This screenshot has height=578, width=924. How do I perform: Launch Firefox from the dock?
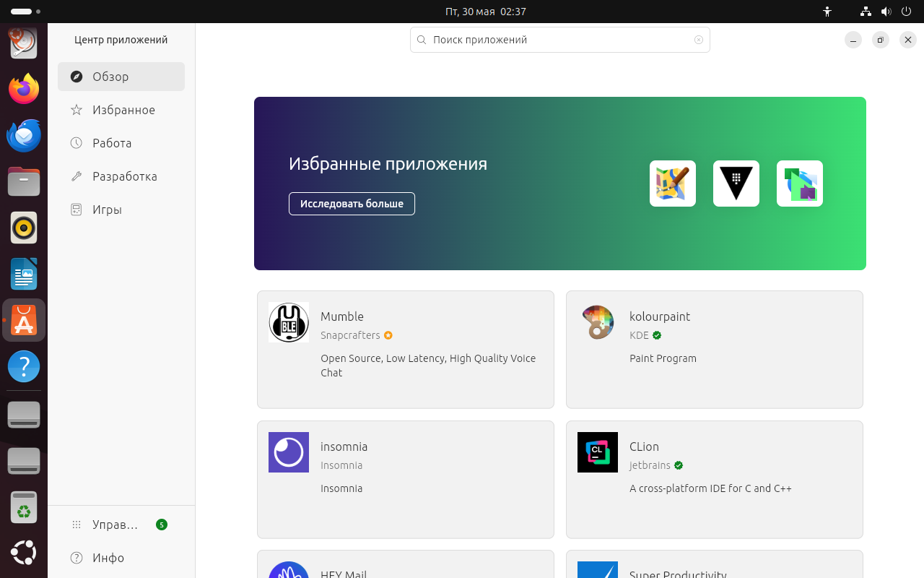(24, 90)
